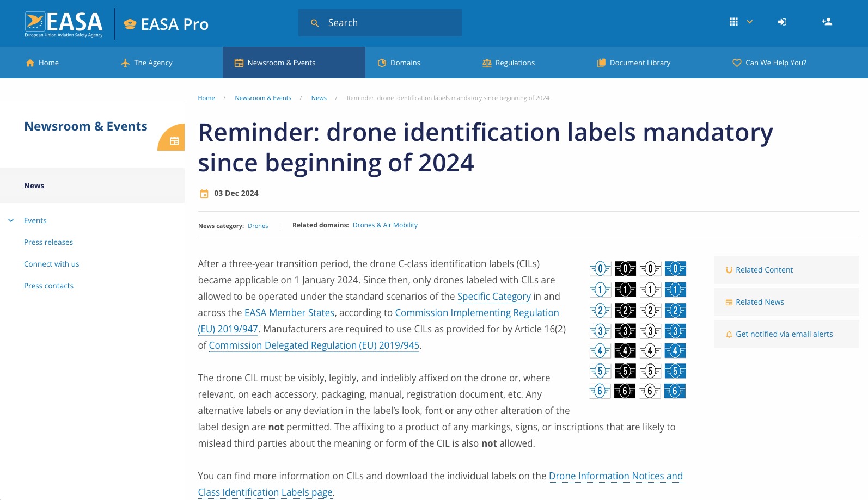Click the EASA logo
The height and width of the screenshot is (500, 868).
pyautogui.click(x=64, y=24)
